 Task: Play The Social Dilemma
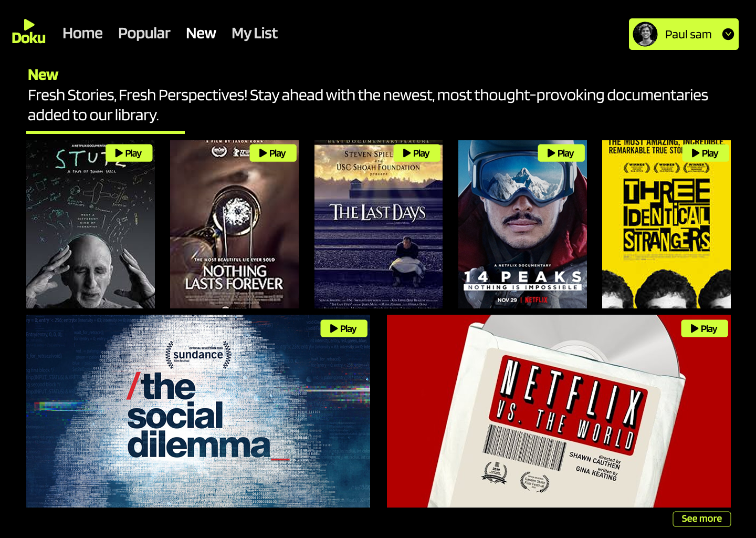[x=344, y=328]
